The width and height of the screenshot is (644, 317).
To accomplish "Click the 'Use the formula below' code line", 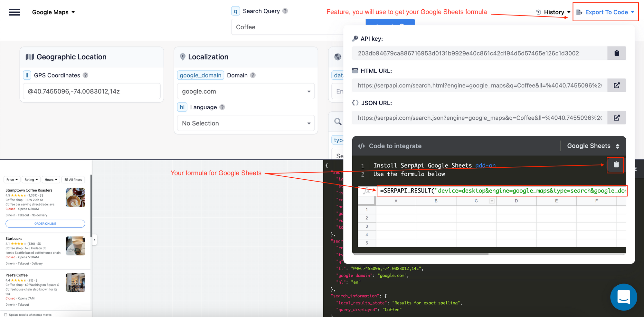I will click(409, 174).
